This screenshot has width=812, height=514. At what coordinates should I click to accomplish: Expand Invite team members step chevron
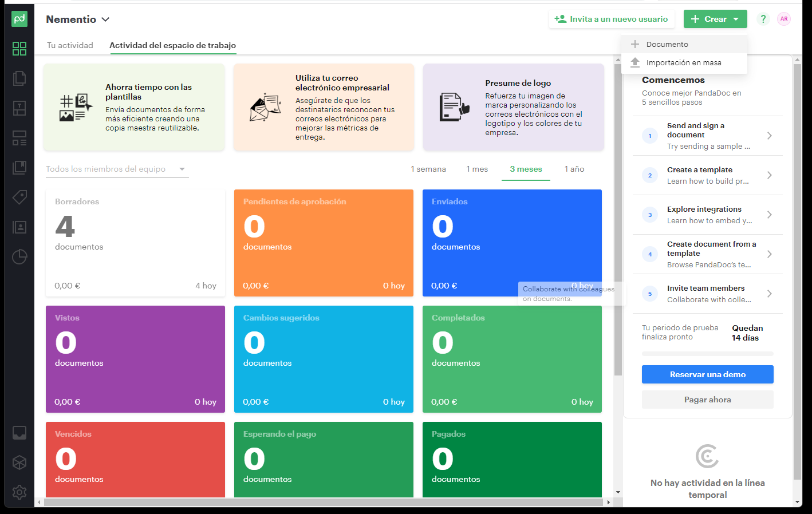point(770,294)
